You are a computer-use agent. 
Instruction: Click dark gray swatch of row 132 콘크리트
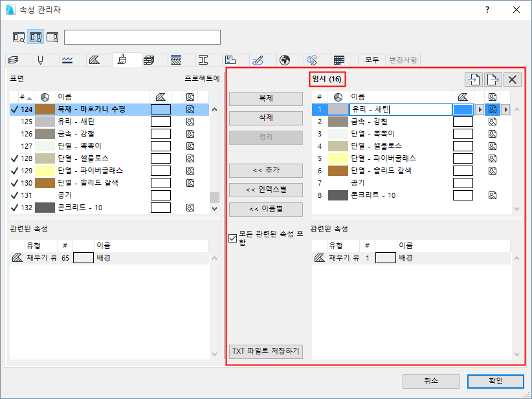click(45, 208)
